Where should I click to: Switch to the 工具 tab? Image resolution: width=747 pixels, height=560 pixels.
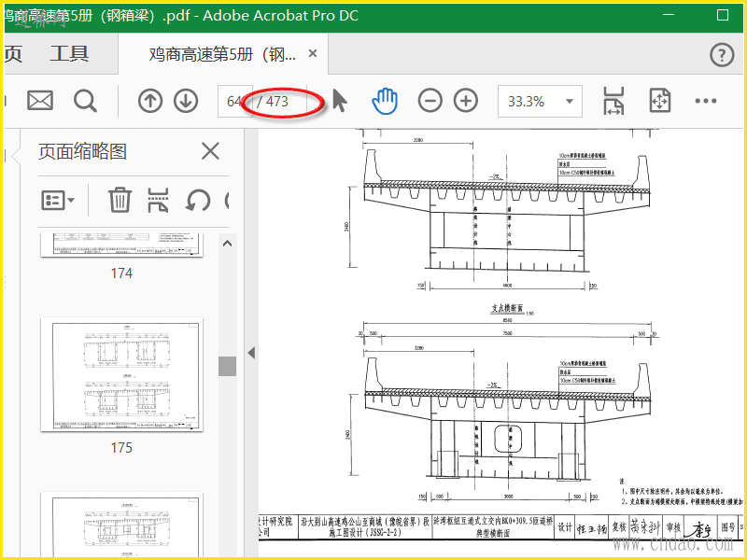pos(69,53)
